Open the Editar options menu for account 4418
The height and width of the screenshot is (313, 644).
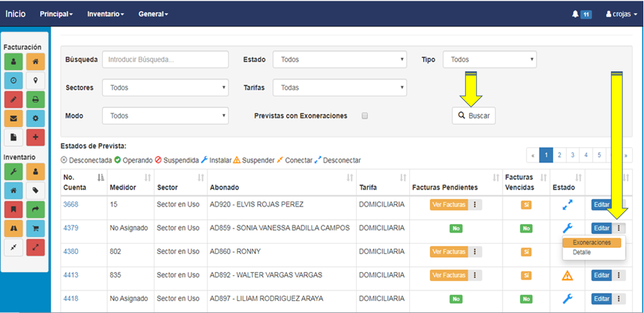[619, 298]
